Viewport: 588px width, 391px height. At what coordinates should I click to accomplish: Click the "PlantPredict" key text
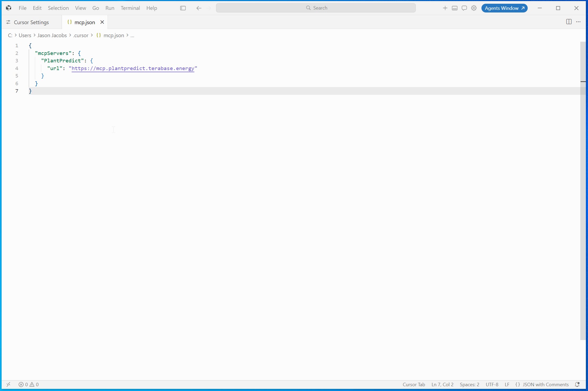[62, 61]
